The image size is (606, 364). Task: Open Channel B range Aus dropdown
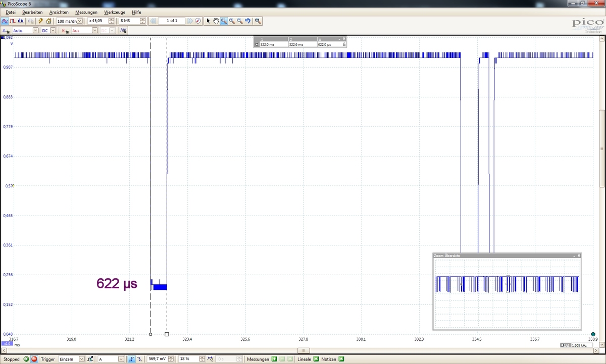coord(94,31)
